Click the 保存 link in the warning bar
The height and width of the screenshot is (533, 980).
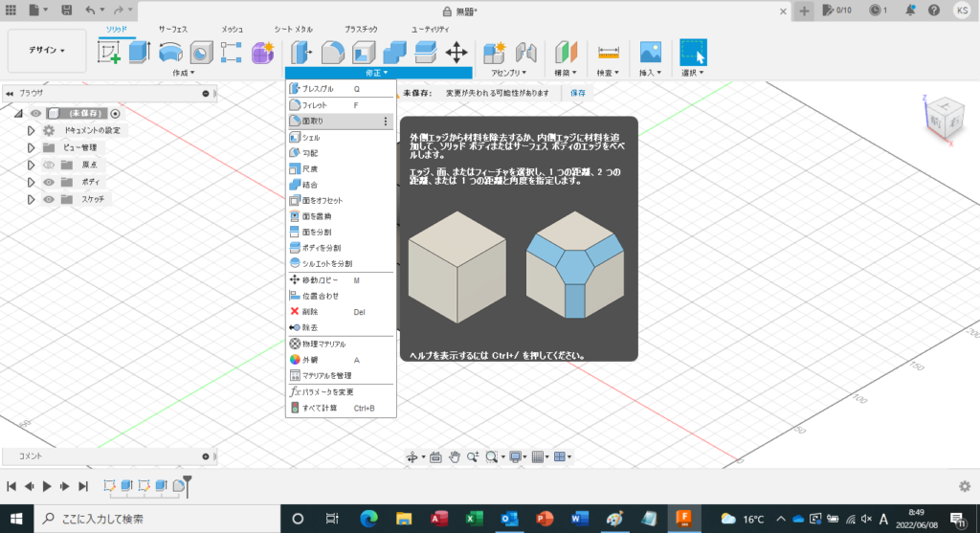point(578,93)
